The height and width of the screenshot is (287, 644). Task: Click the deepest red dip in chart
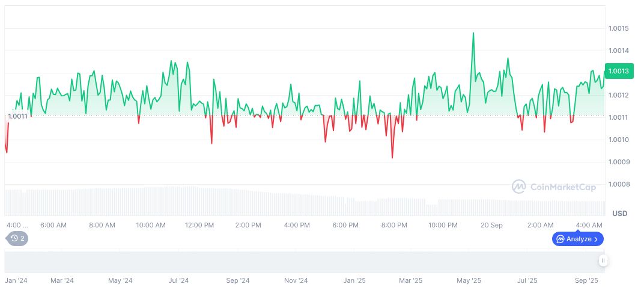(392, 158)
